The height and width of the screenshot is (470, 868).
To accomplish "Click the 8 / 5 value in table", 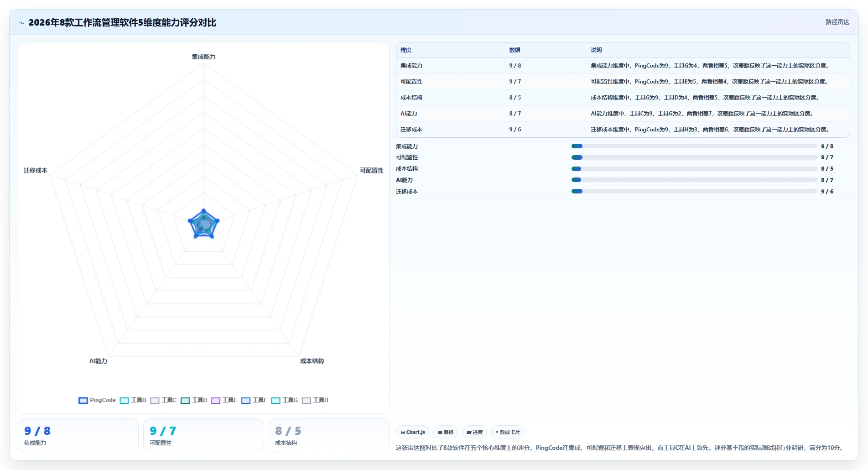I will (x=515, y=98).
